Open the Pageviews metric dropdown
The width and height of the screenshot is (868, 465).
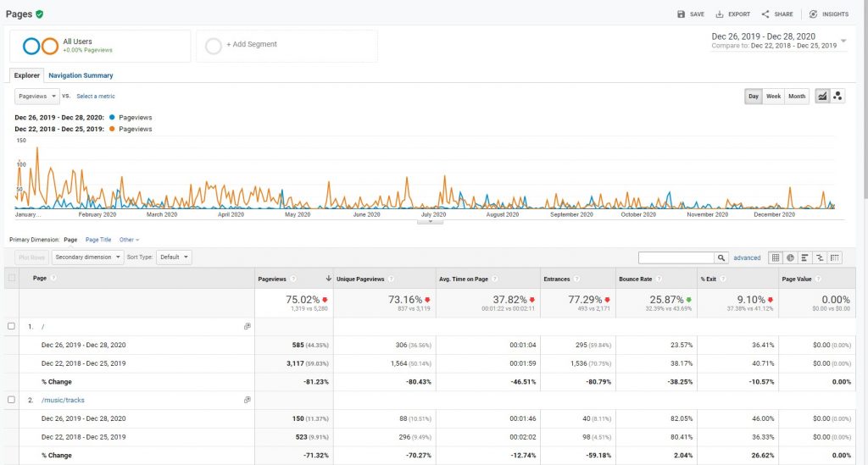[x=36, y=97]
